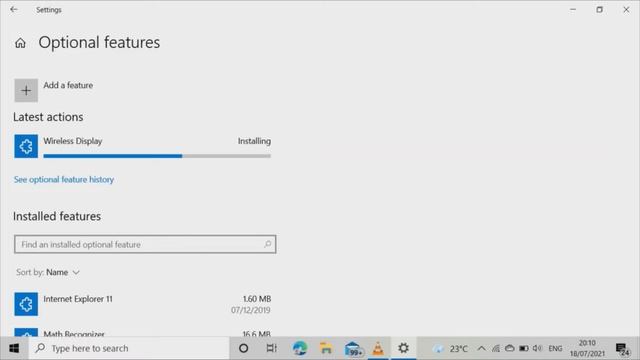
Task: Click the search magnifier in feature search box
Action: click(267, 244)
